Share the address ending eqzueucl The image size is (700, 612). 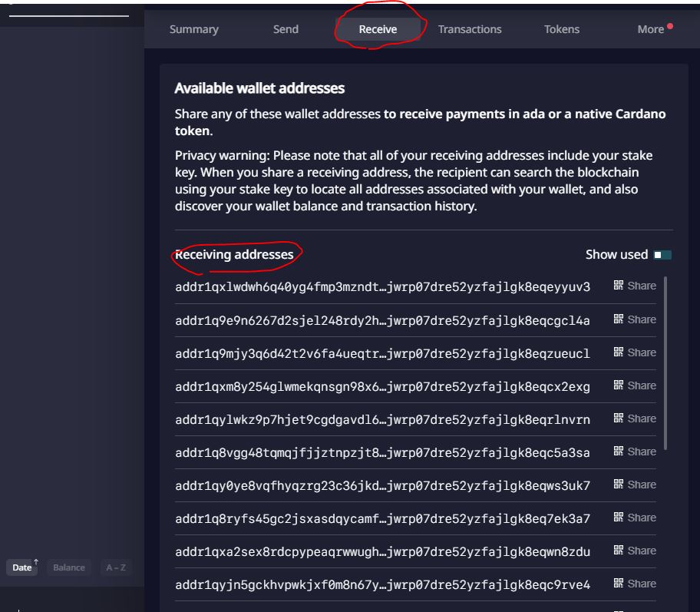(x=642, y=353)
